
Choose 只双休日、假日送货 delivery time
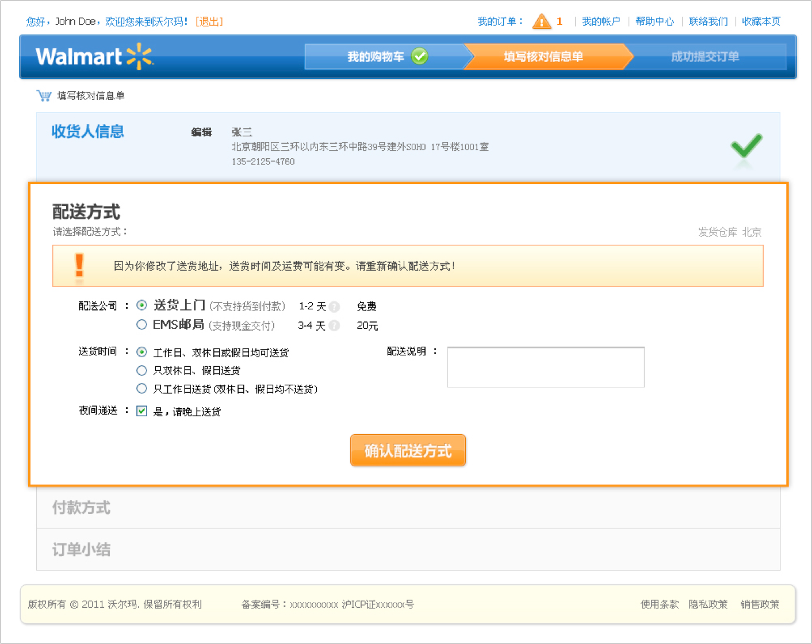pyautogui.click(x=141, y=370)
